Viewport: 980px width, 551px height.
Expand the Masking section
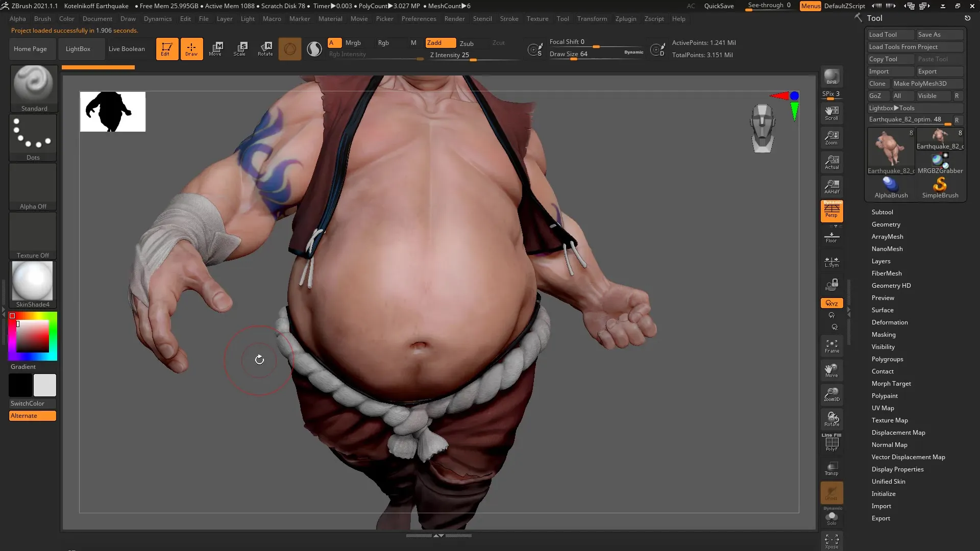tap(883, 335)
